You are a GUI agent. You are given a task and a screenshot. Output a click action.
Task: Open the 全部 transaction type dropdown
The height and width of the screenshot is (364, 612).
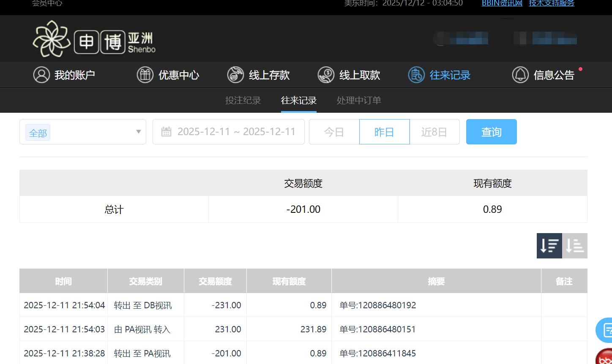click(x=82, y=132)
